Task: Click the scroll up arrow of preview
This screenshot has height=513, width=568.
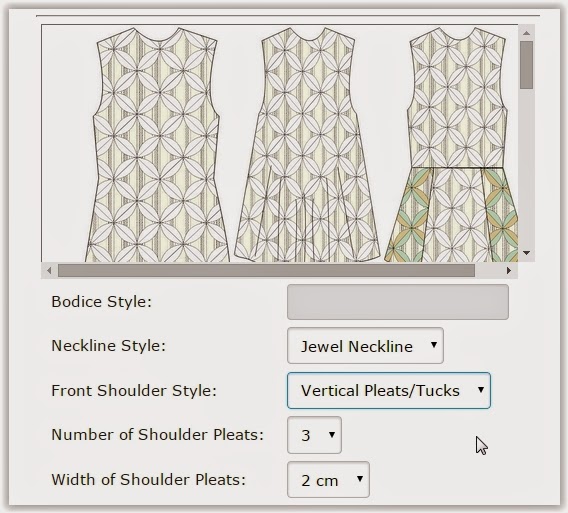Action: pyautogui.click(x=527, y=33)
